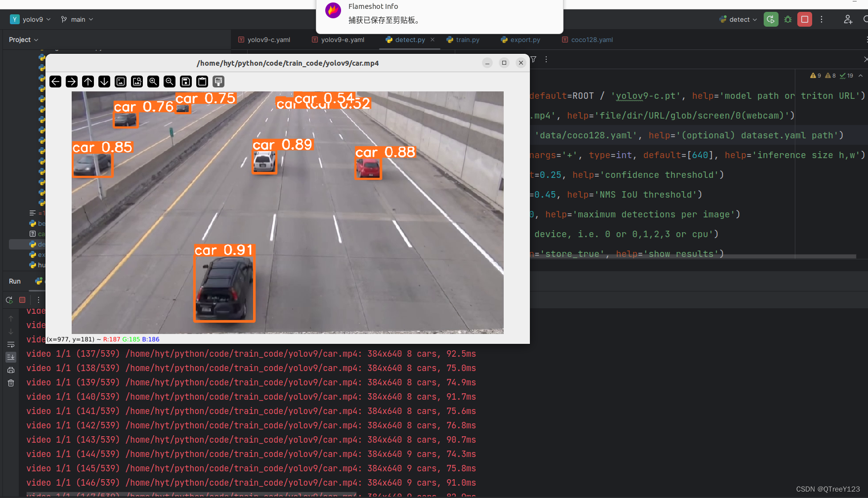Open display properties brush icon
Screen dimensions: 868x498
point(218,82)
